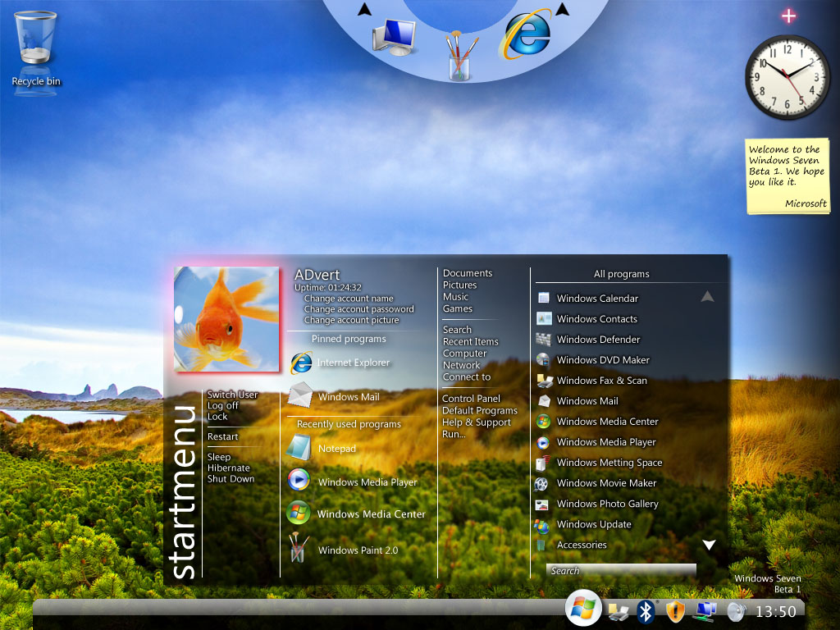Click the goldfish account picture
Viewport: 840px width, 630px height.
point(226,319)
